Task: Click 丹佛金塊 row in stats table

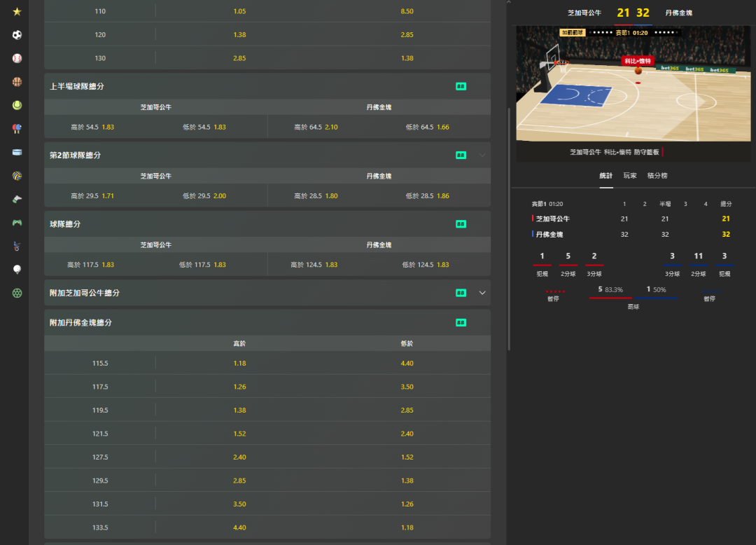Action: (631, 235)
